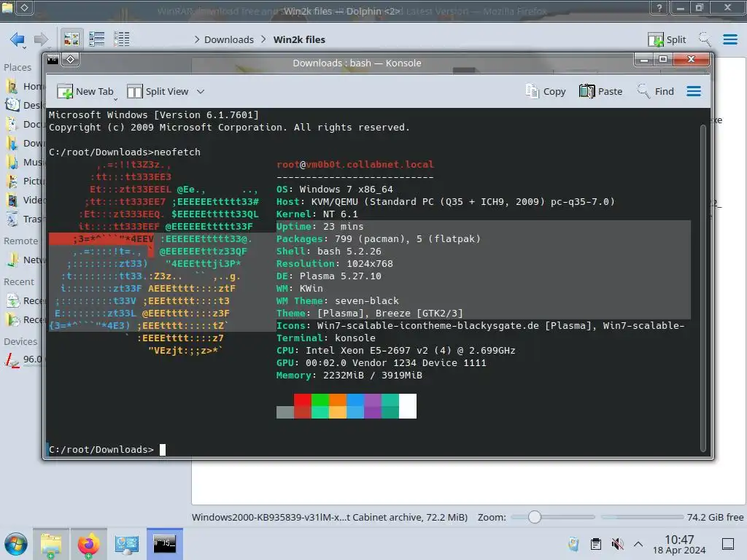Open file manager from taskbar

pyautogui.click(x=51, y=544)
